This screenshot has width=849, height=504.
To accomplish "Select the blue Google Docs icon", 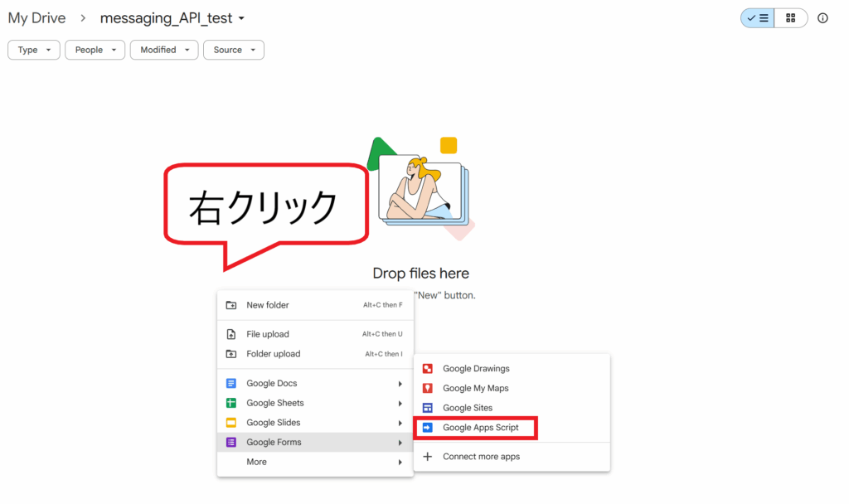I will (231, 383).
